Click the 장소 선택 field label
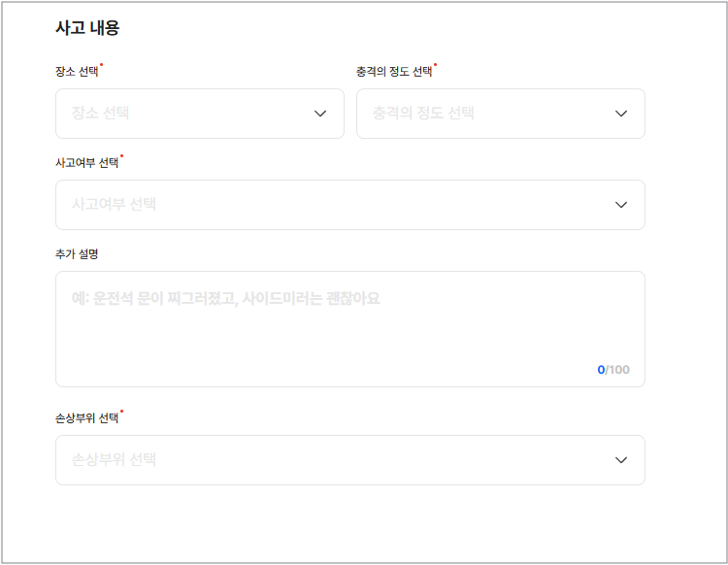The height and width of the screenshot is (565, 728). (x=77, y=72)
